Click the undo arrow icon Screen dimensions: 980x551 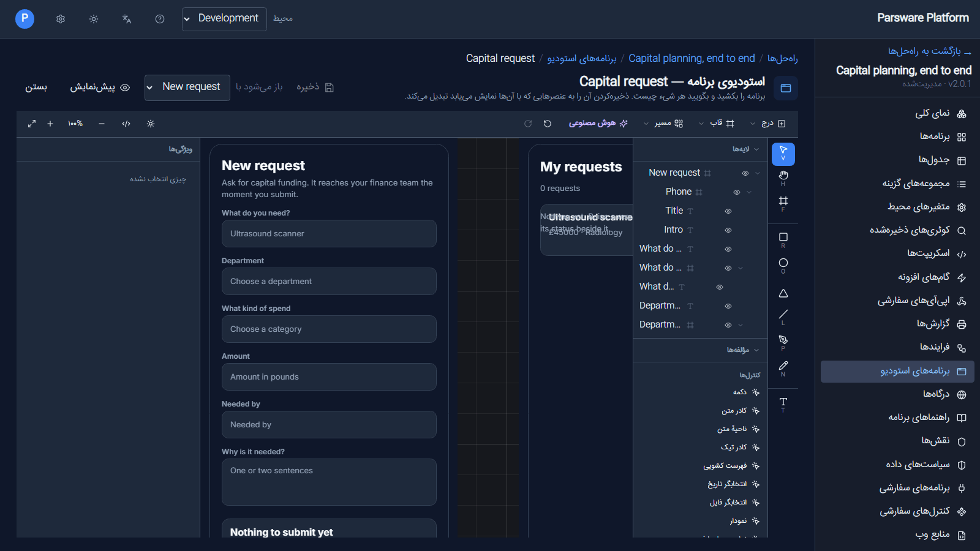pyautogui.click(x=548, y=124)
